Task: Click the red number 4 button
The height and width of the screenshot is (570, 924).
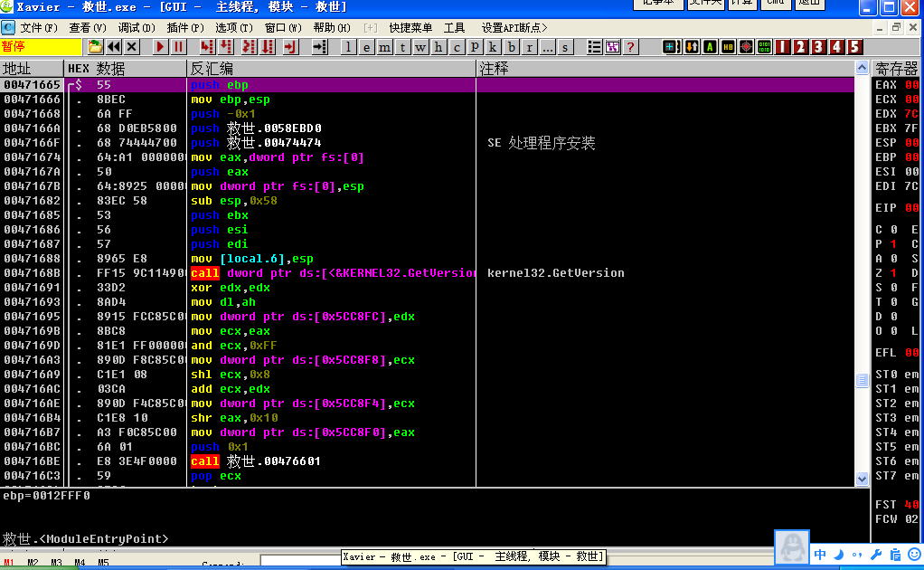Action: click(x=837, y=47)
